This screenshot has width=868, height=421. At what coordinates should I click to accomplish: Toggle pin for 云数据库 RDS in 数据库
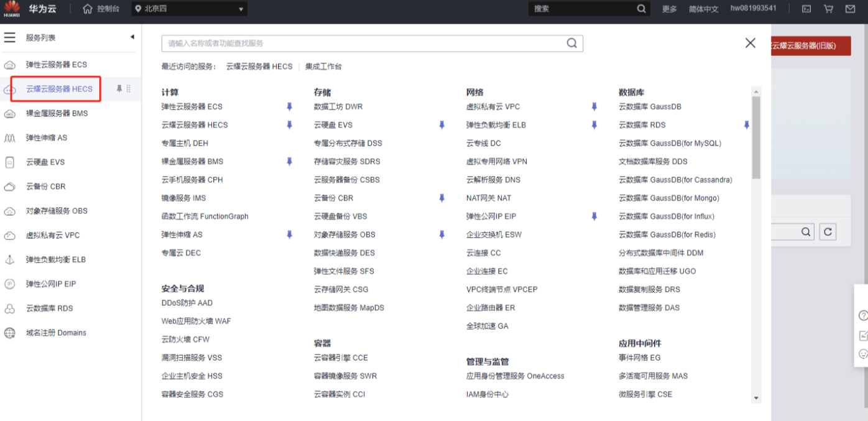(x=747, y=125)
